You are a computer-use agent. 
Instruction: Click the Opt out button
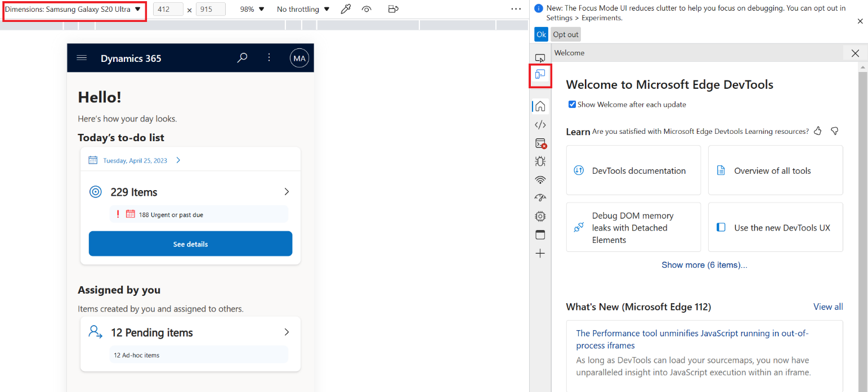coord(565,34)
